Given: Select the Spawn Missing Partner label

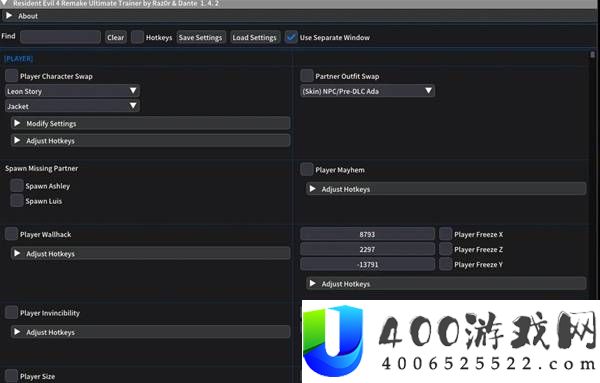Looking at the screenshot, I should (x=41, y=168).
